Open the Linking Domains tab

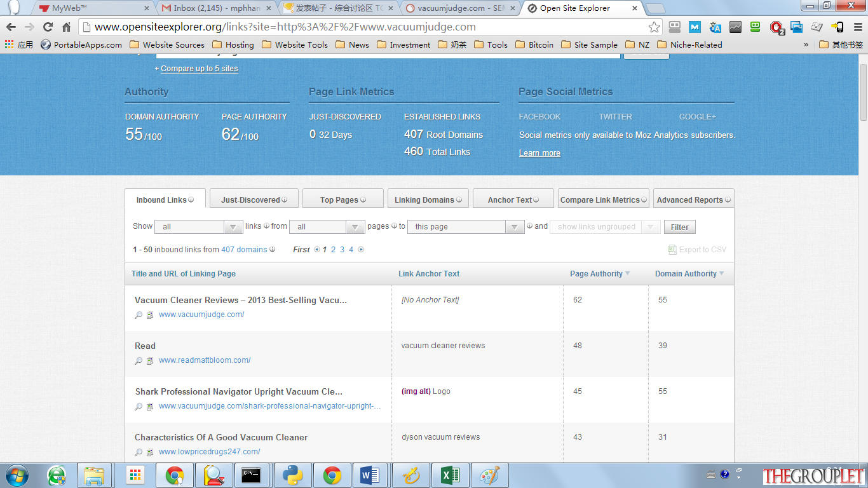tap(428, 199)
